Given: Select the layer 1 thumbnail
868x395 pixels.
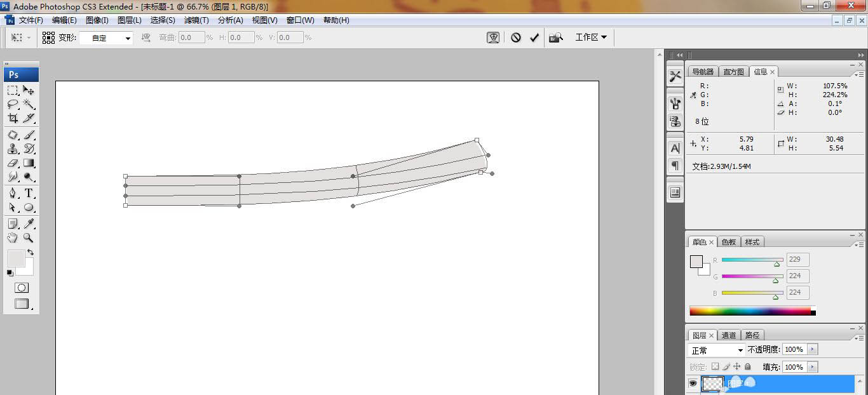Looking at the screenshot, I should click(x=712, y=384).
